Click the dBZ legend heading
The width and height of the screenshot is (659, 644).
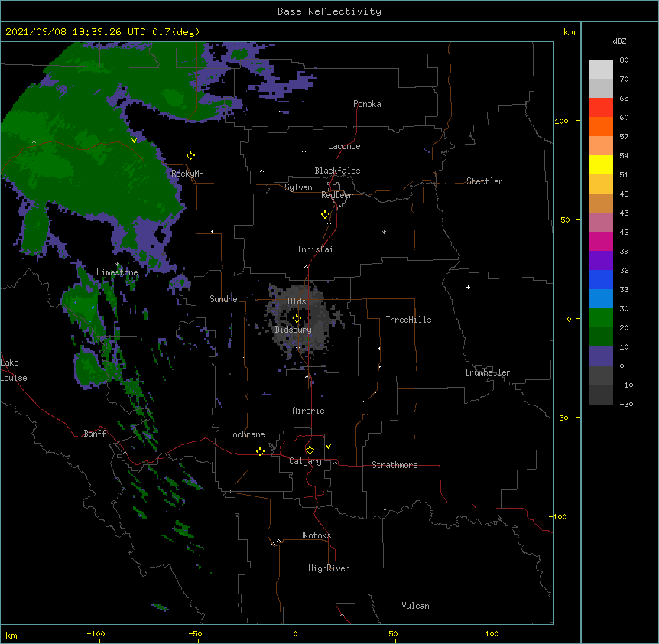click(619, 41)
